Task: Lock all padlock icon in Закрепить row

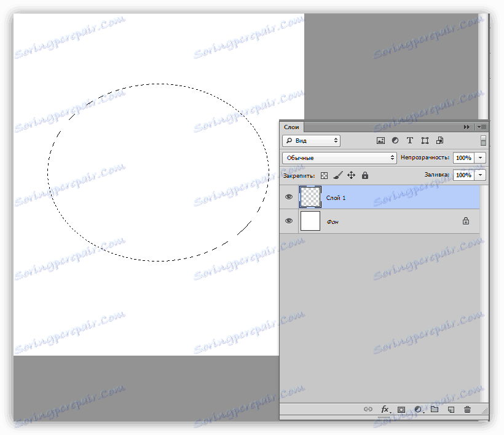Action: (365, 175)
